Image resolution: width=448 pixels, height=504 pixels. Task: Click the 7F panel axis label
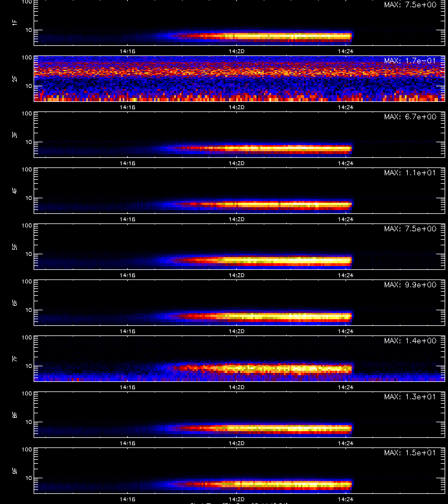pos(15,358)
